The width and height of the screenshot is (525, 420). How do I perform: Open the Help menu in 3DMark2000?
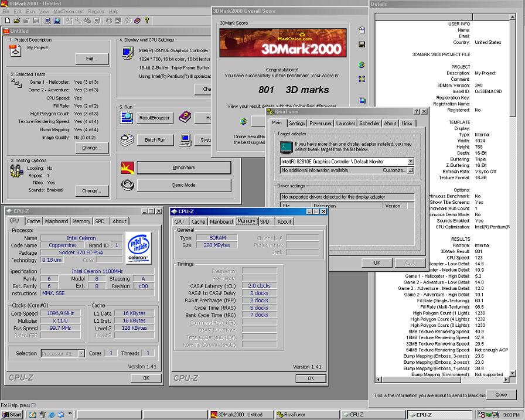(114, 11)
